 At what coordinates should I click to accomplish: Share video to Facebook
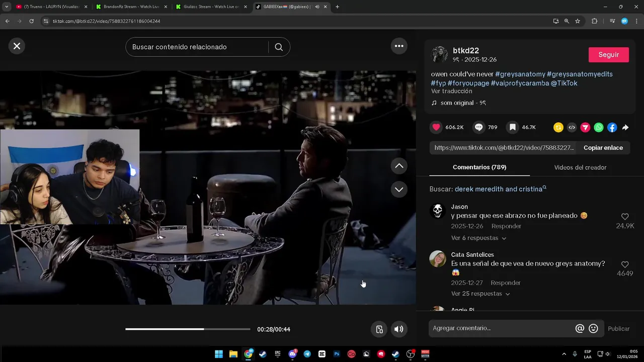(612, 128)
